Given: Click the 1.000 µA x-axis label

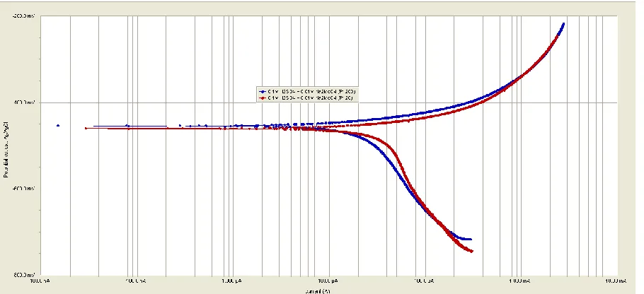Looking at the screenshot, I should pyautogui.click(x=233, y=281).
